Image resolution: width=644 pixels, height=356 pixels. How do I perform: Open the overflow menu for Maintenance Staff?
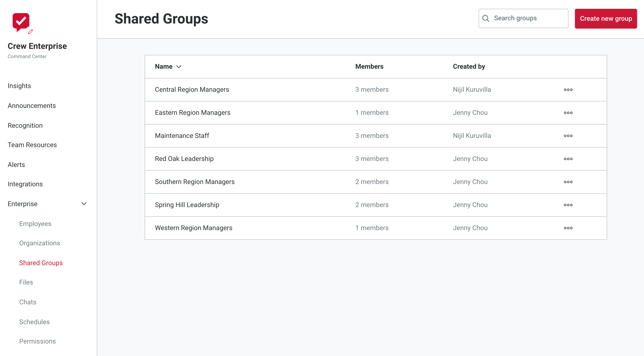(x=568, y=136)
